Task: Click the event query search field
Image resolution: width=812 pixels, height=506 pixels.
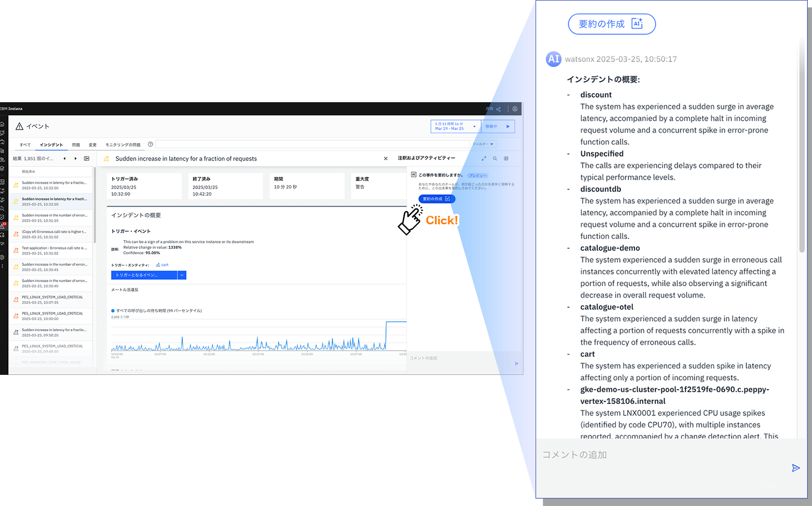Action: (312, 144)
